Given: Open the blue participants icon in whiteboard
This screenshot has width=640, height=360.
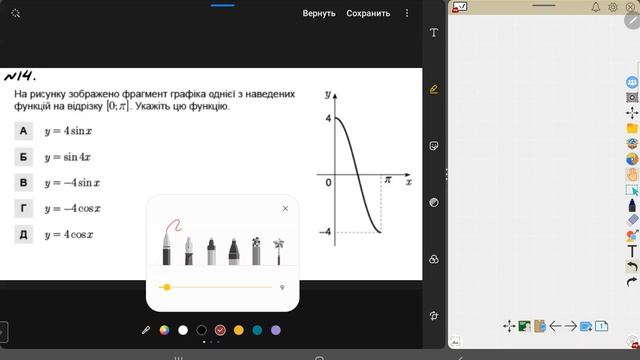Looking at the screenshot, I should pos(632,82).
